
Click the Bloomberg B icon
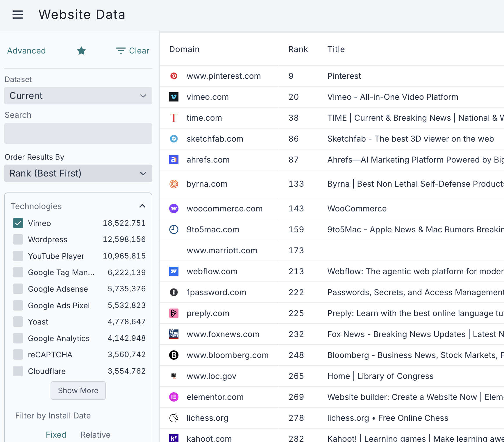[x=174, y=355]
